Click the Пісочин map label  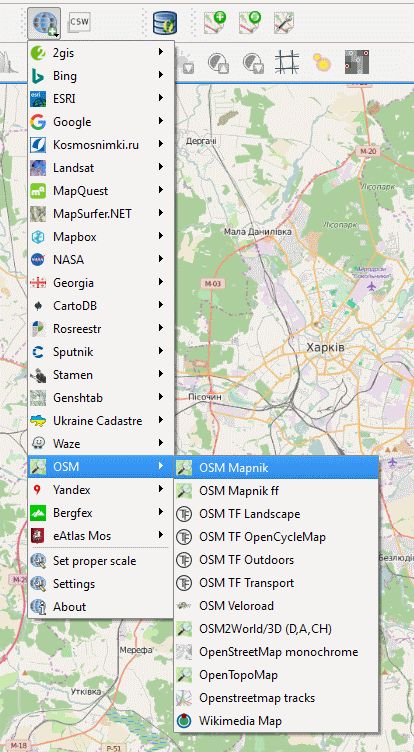tap(205, 398)
